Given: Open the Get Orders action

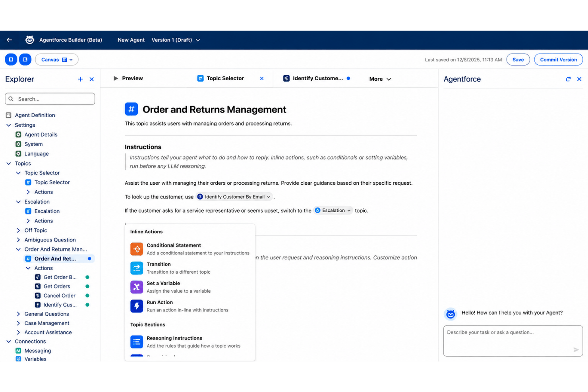Looking at the screenshot, I should [x=57, y=286].
